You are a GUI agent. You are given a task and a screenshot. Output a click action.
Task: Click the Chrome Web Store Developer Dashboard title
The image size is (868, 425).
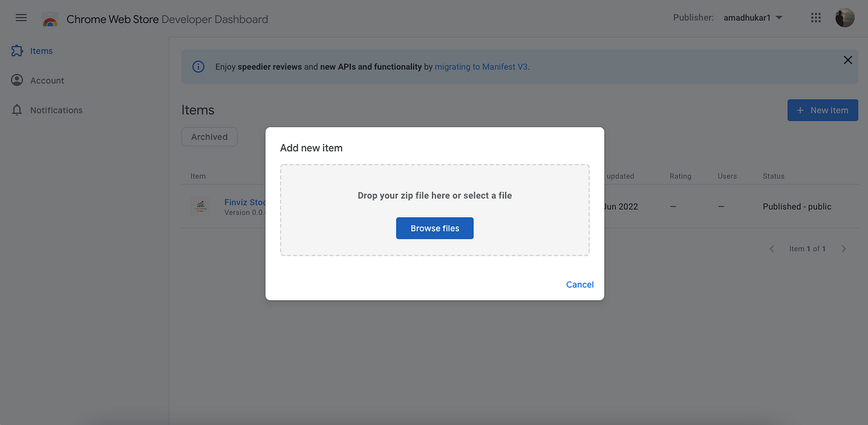coord(167,19)
